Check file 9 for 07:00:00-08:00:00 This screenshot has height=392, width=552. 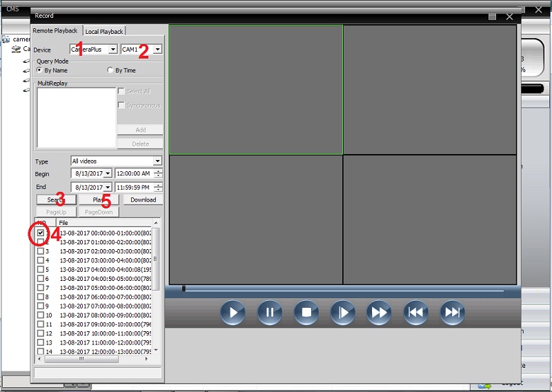pos(41,306)
